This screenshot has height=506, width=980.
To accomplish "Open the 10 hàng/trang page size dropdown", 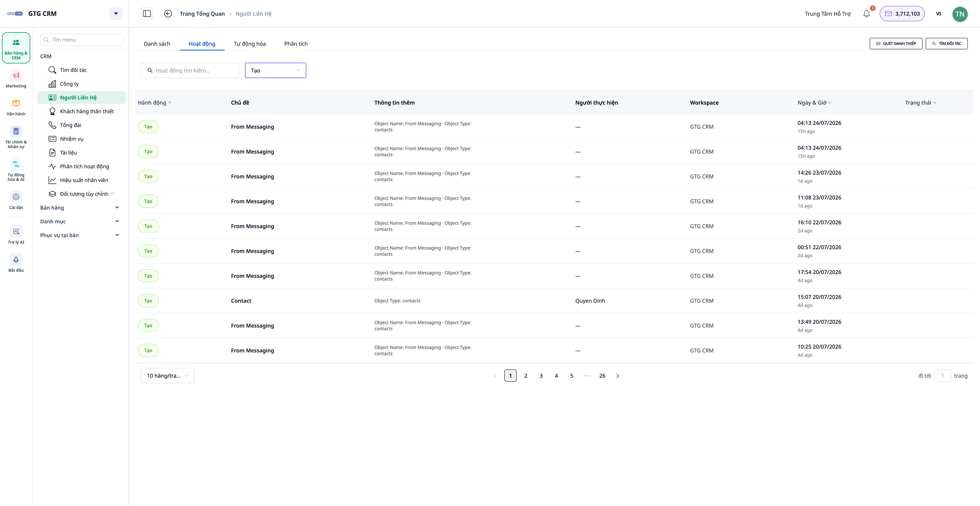I will coord(167,376).
